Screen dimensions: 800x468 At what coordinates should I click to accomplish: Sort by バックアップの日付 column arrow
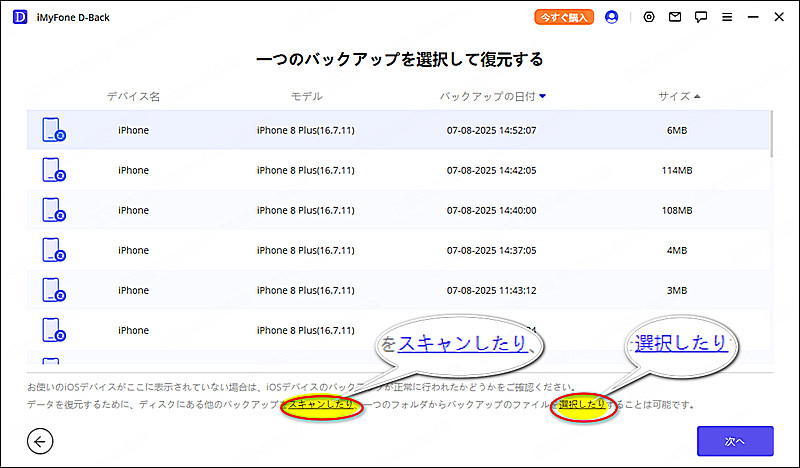pyautogui.click(x=543, y=96)
